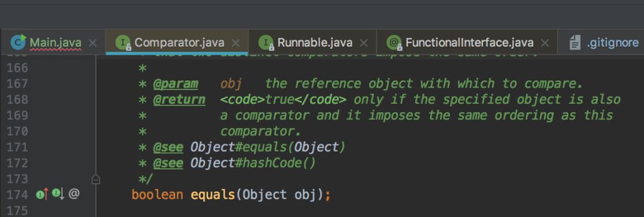Follow the Object#equals(Object) Javadoc reference

(267, 147)
